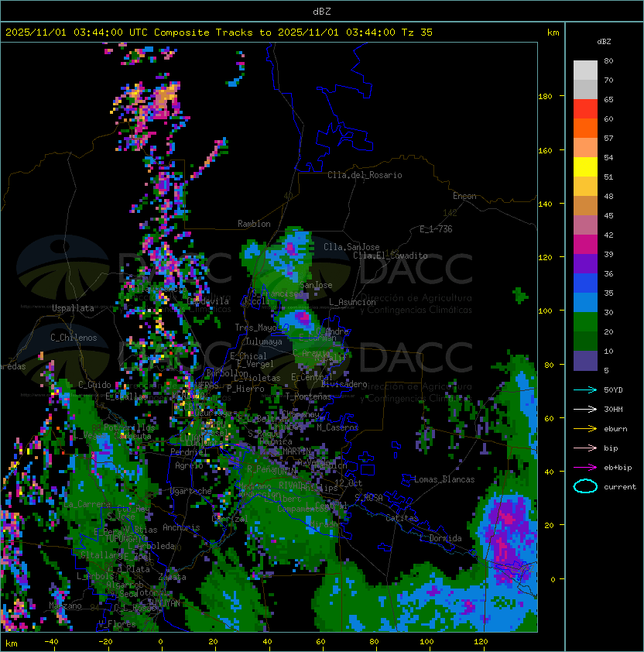
Task: Click the 'Lomas_Blancas' map label
Action: 444,479
